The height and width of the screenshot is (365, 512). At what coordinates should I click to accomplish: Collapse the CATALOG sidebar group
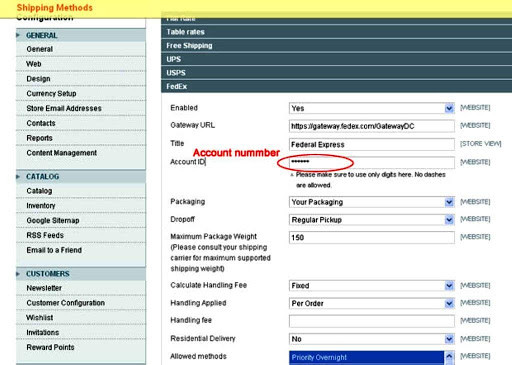tap(81, 177)
